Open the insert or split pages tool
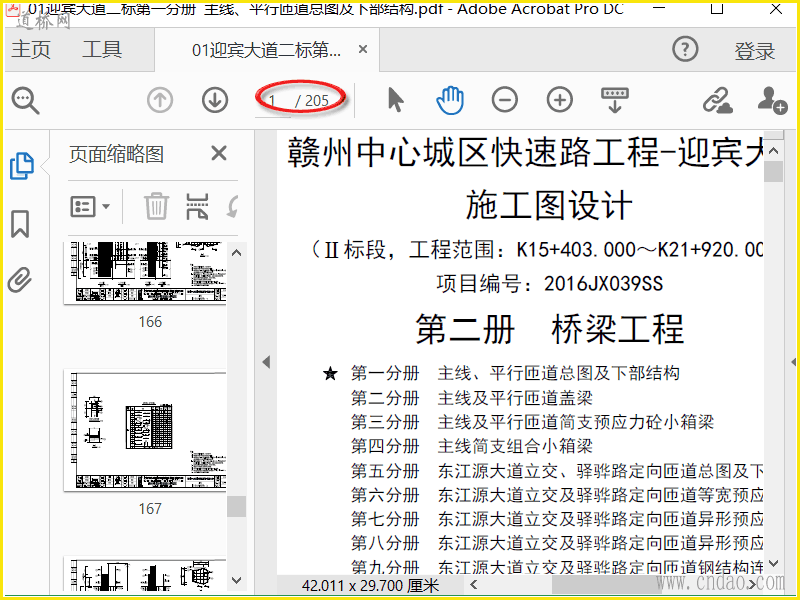 tap(197, 206)
